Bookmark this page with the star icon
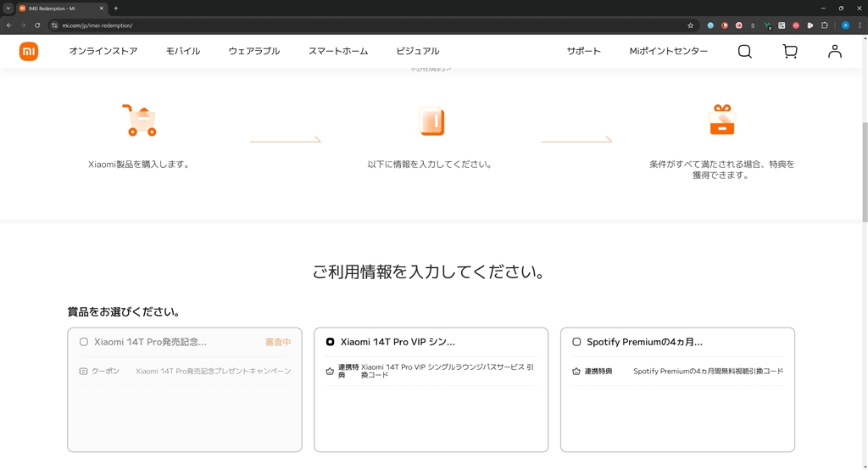Image resolution: width=868 pixels, height=470 pixels. (x=690, y=25)
